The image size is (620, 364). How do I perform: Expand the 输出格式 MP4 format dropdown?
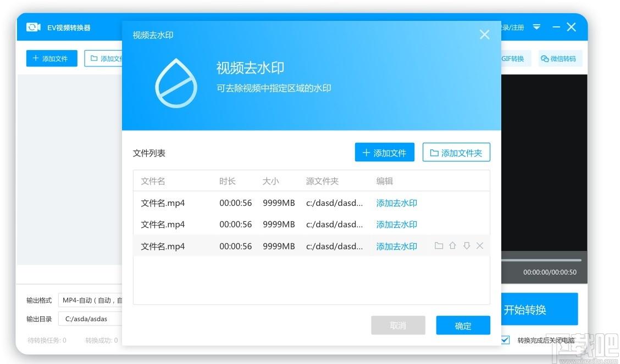(91, 300)
